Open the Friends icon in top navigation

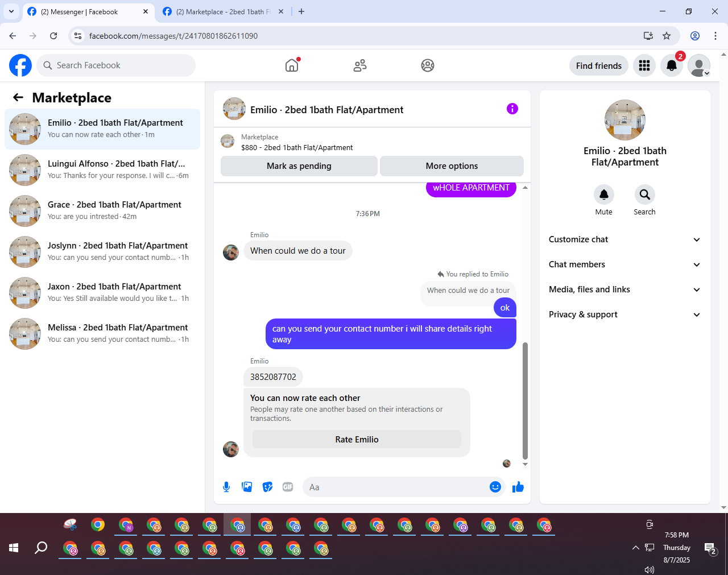360,65
